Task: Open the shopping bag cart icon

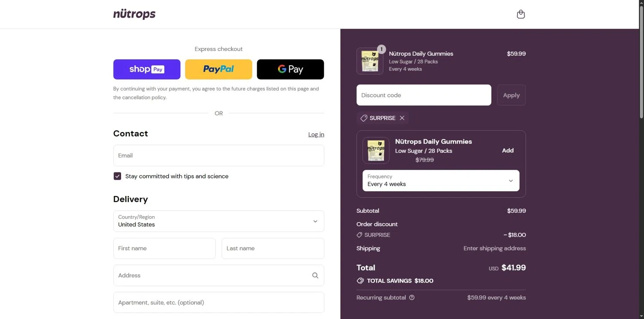Action: [x=521, y=14]
